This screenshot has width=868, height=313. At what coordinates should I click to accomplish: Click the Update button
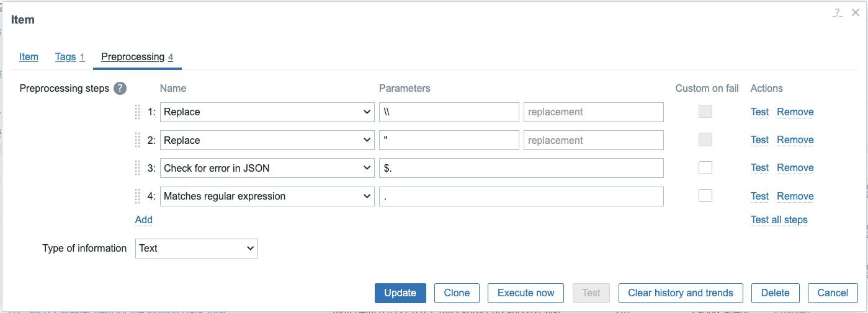[400, 293]
